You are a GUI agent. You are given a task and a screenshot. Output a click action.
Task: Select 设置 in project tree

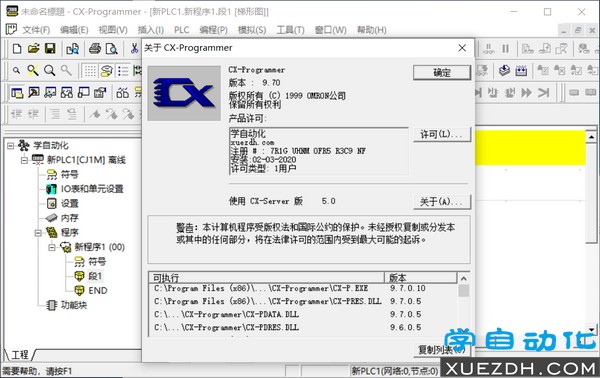click(x=70, y=203)
